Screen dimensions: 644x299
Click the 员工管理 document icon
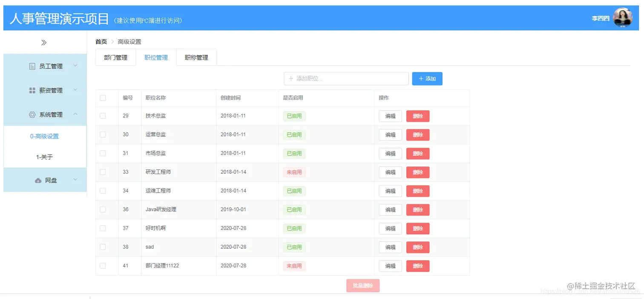coord(32,66)
